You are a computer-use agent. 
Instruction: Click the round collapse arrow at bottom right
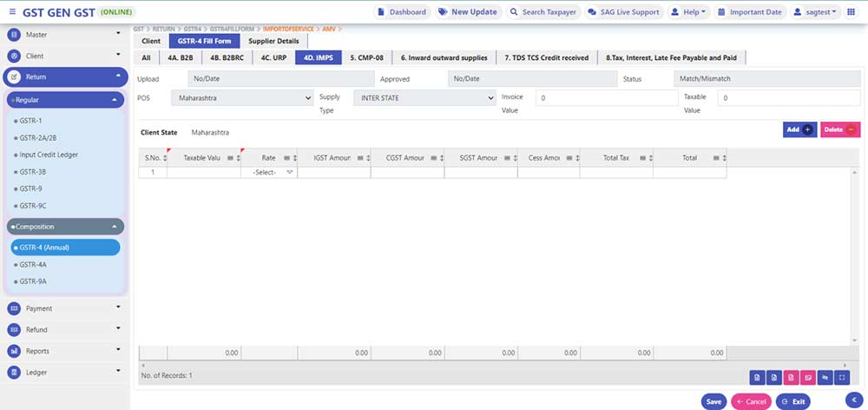852,398
